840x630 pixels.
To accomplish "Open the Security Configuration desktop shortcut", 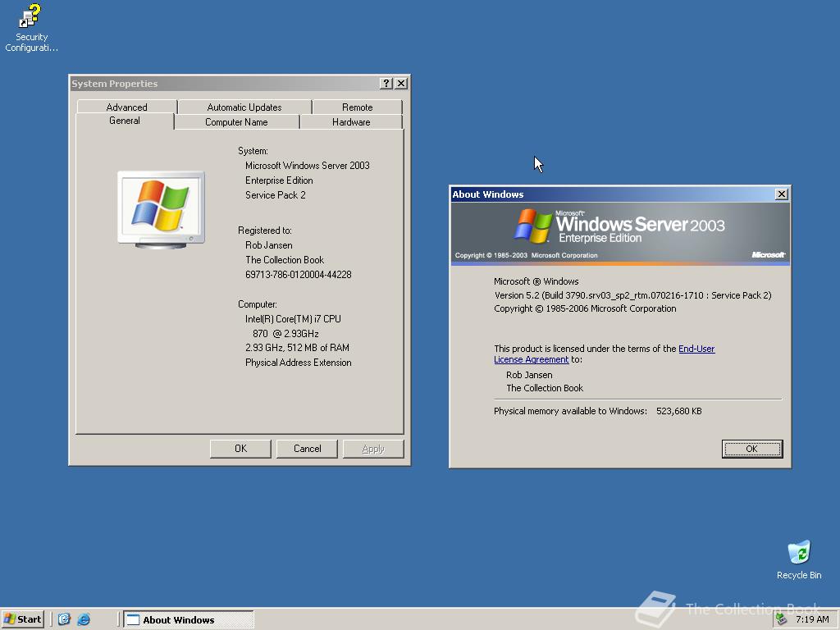I will pyautogui.click(x=31, y=28).
